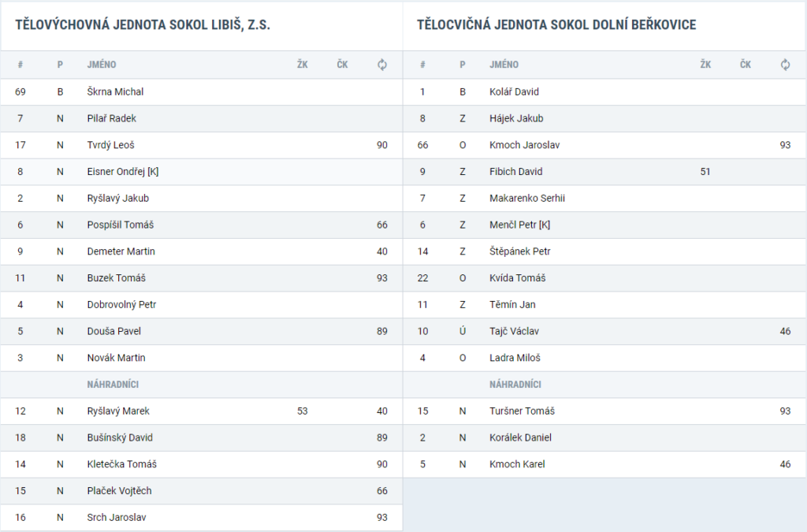Open Eisner Ondřej [K] captain entry

(122, 172)
